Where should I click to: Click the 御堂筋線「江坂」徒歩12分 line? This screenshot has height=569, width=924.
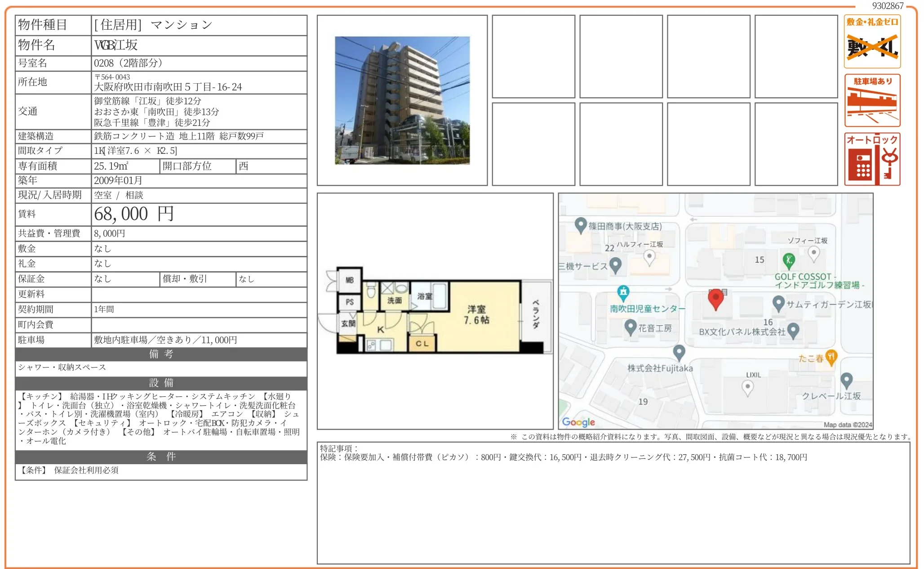point(147,101)
